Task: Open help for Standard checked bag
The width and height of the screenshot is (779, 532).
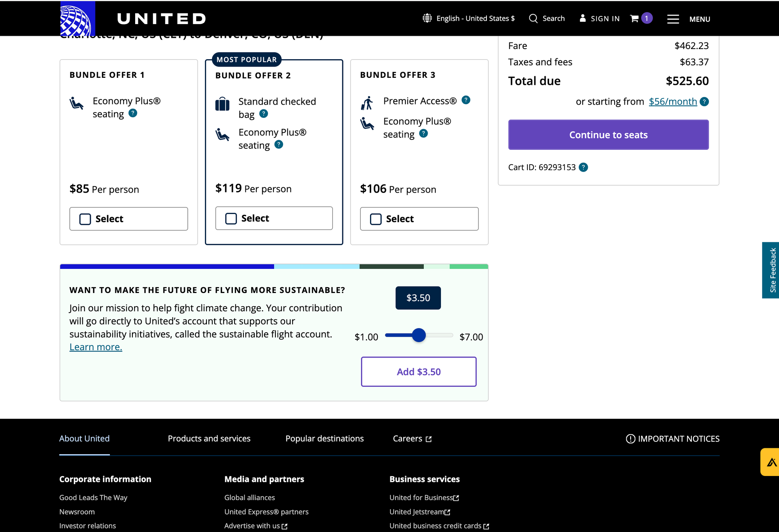Action: click(x=264, y=114)
